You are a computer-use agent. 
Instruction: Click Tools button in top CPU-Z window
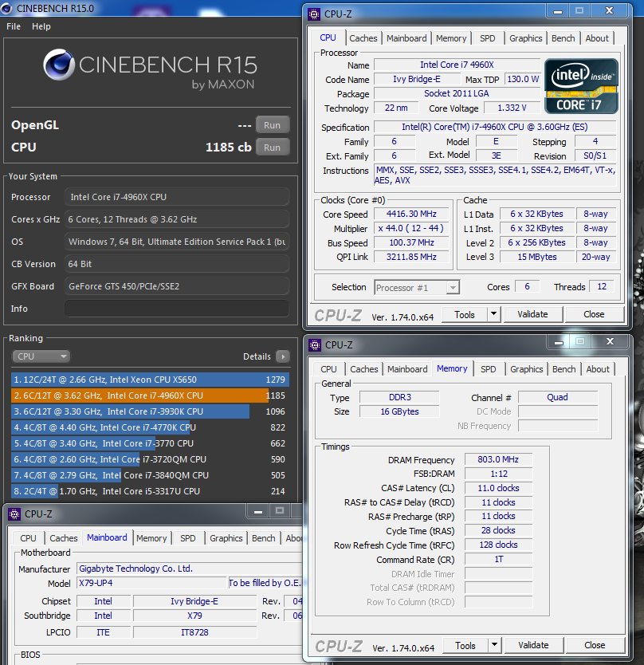[465, 315]
